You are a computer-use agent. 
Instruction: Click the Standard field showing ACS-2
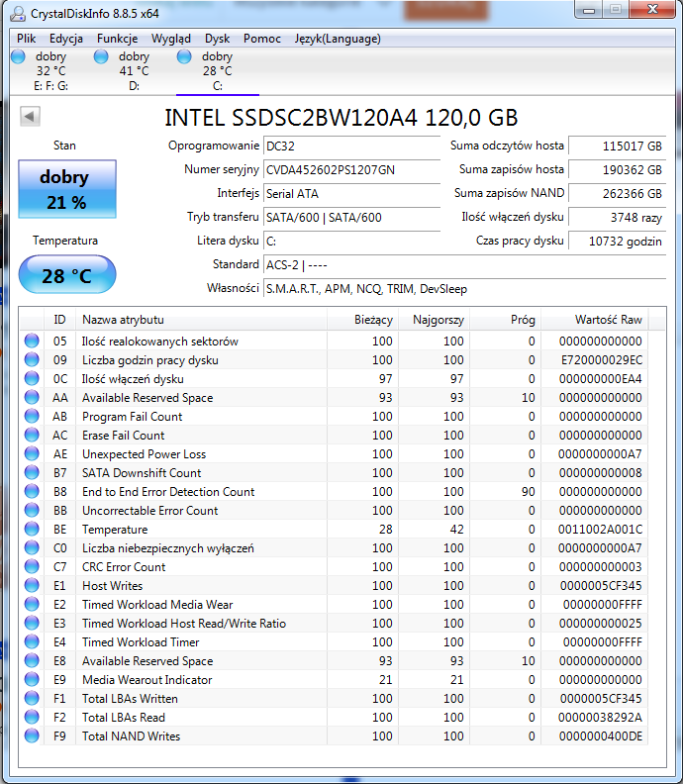(x=464, y=265)
